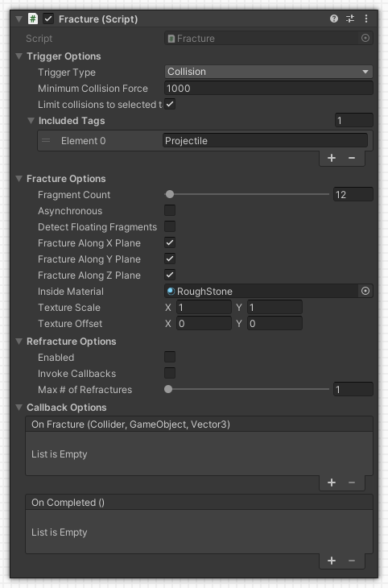This screenshot has width=388, height=588.
Task: Click the C# script icon in header
Action: click(x=33, y=19)
